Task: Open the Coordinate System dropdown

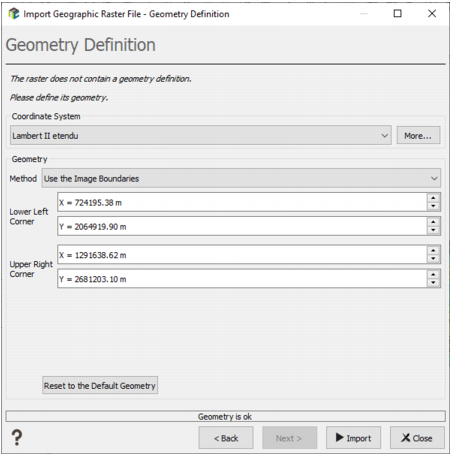Action: pos(200,135)
